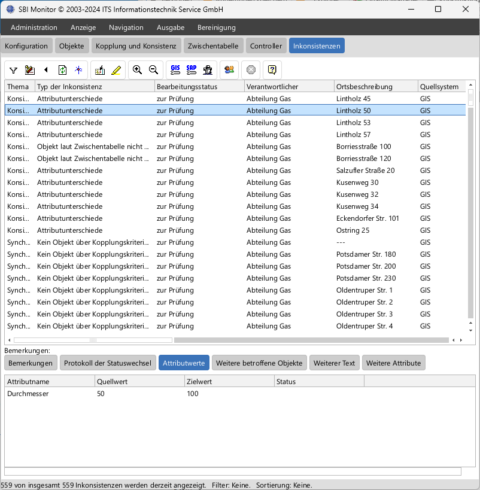Zoom in with the plus magnifier
Screen dimensions: 480x490
137,70
